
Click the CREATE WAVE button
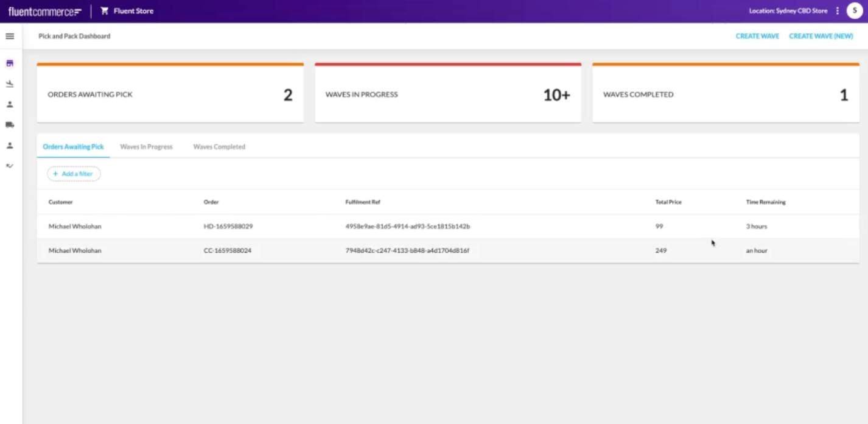tap(757, 37)
